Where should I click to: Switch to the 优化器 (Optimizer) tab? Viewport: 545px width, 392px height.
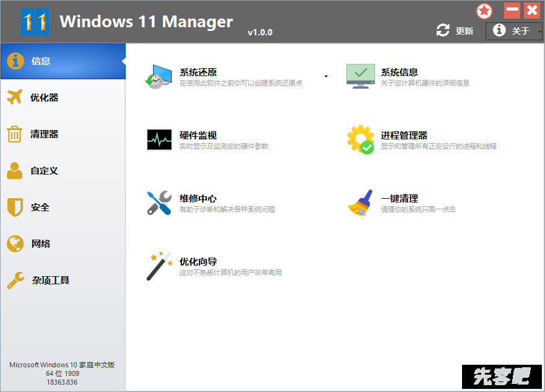tap(62, 98)
